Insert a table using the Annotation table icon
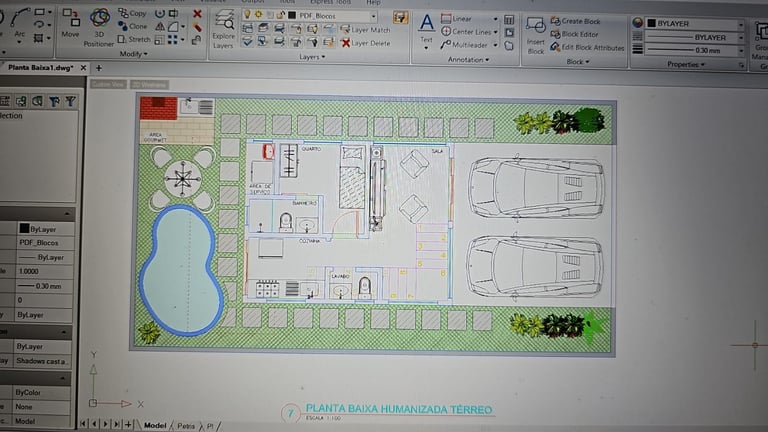 tap(509, 20)
